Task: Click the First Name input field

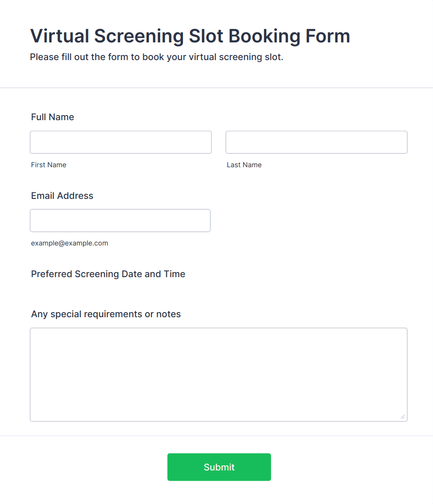Action: point(121,142)
